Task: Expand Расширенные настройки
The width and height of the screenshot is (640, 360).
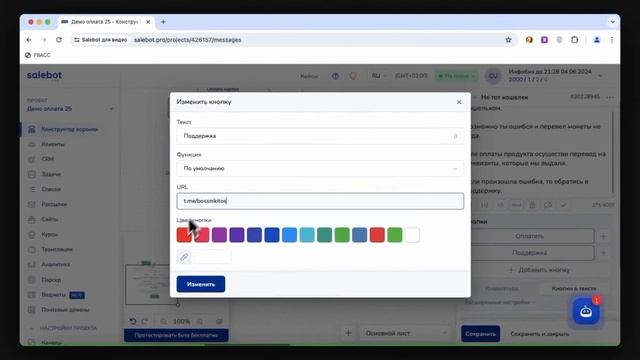Action: click(x=500, y=302)
